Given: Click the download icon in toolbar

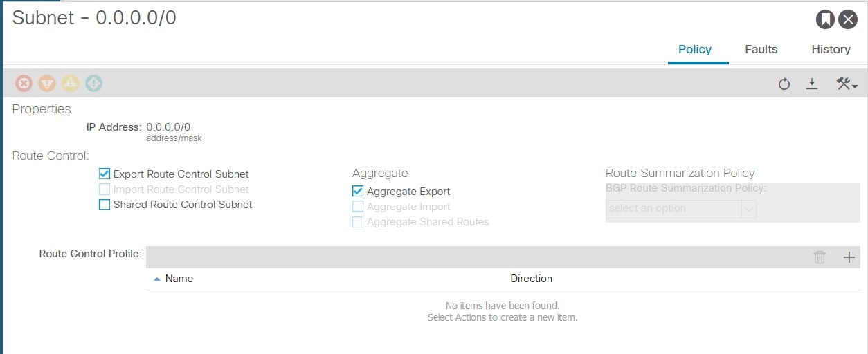Looking at the screenshot, I should coord(813,84).
